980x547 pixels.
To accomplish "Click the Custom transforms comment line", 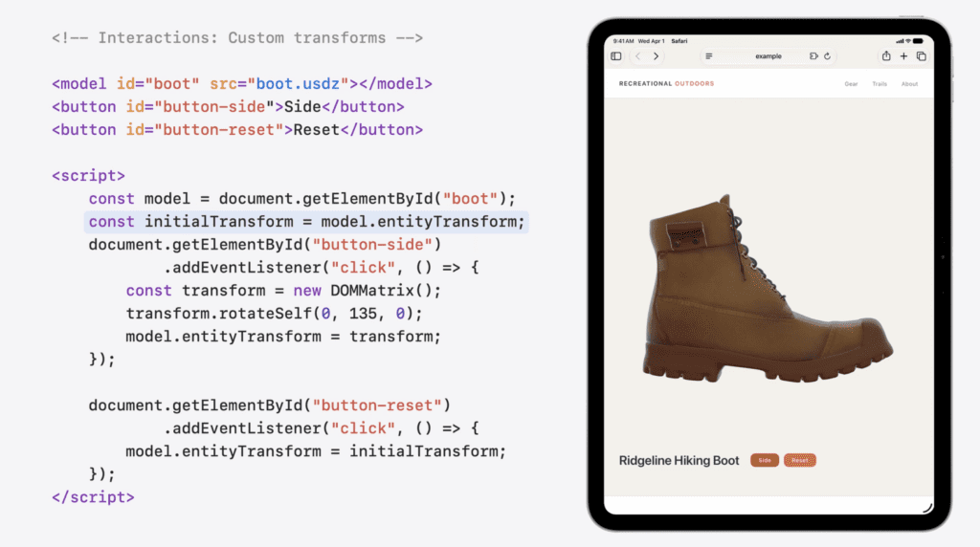I will pos(237,38).
